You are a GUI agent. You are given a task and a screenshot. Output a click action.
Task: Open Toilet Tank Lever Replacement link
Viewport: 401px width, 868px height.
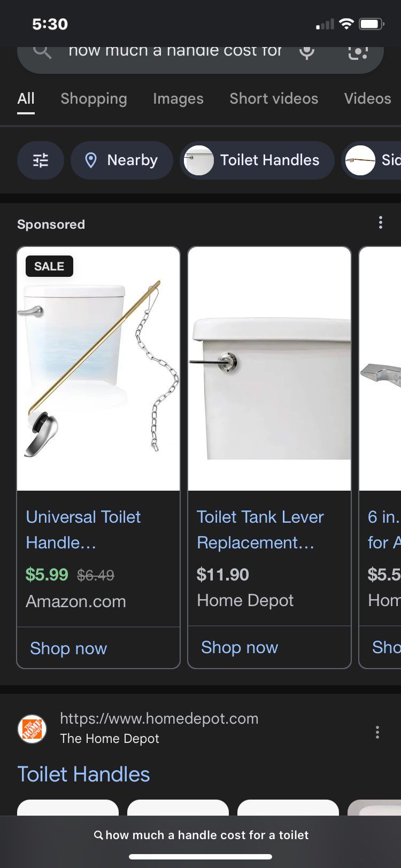pos(260,530)
